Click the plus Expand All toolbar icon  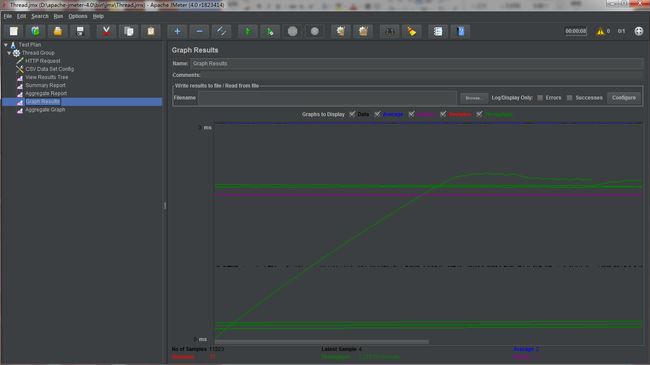tap(177, 32)
